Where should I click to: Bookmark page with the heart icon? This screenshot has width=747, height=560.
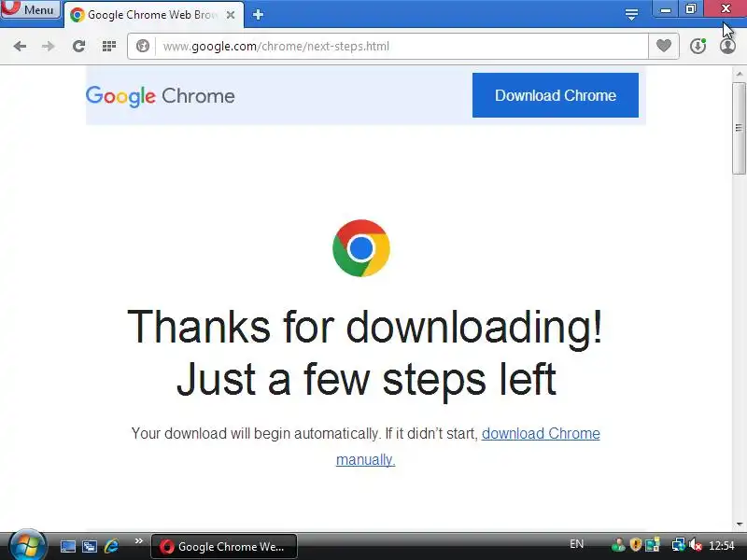(664, 46)
